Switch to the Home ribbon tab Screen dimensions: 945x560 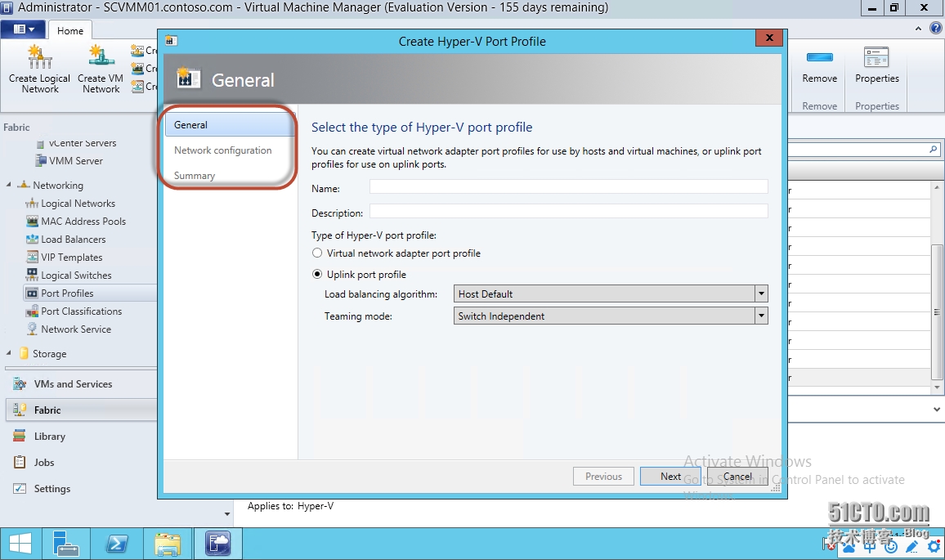(x=70, y=31)
